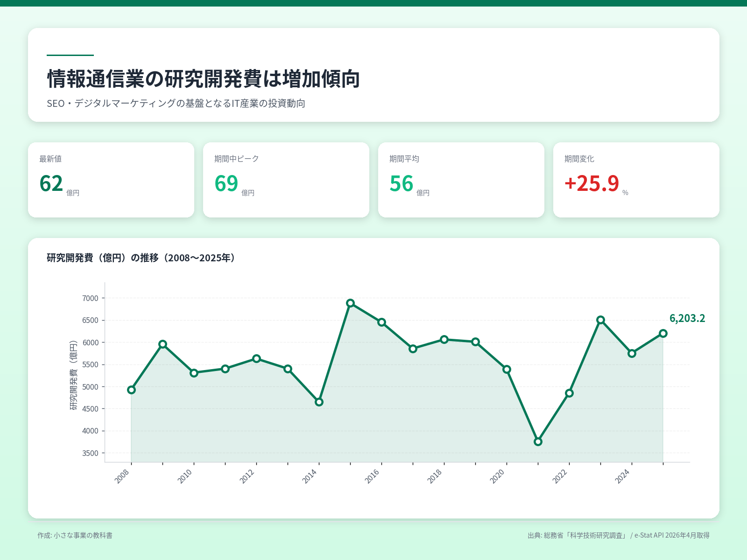The width and height of the screenshot is (747, 560).
Task: Click the x-axis label 2016
Action: point(373,476)
